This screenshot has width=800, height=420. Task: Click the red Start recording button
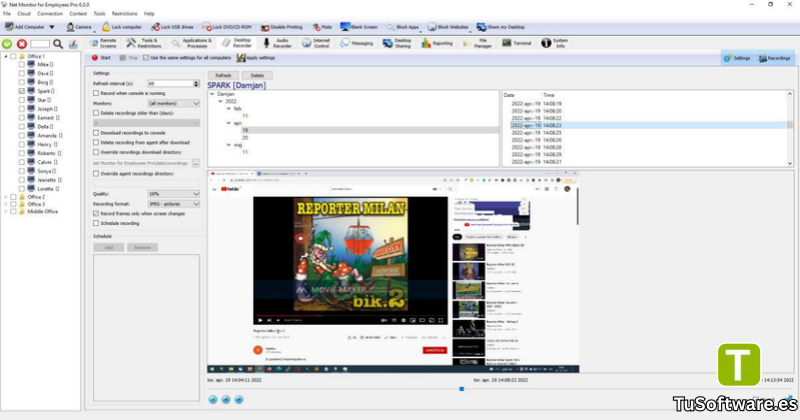pyautogui.click(x=101, y=58)
